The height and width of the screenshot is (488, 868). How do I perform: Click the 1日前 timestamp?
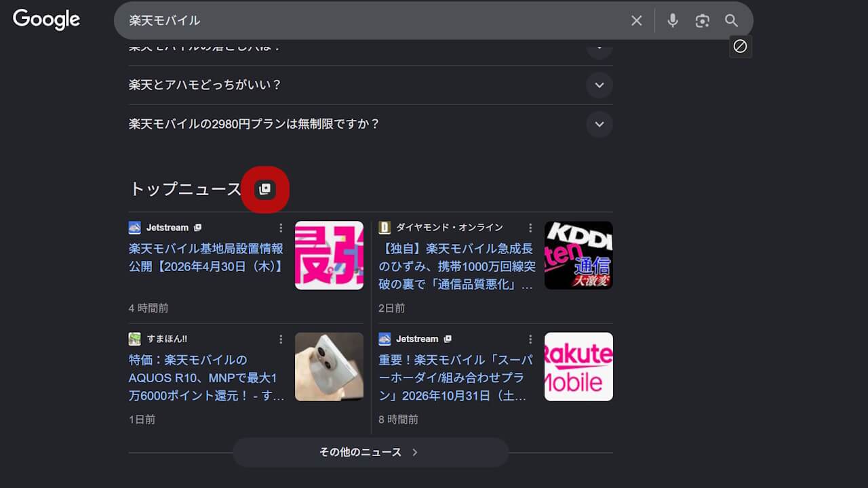click(142, 420)
